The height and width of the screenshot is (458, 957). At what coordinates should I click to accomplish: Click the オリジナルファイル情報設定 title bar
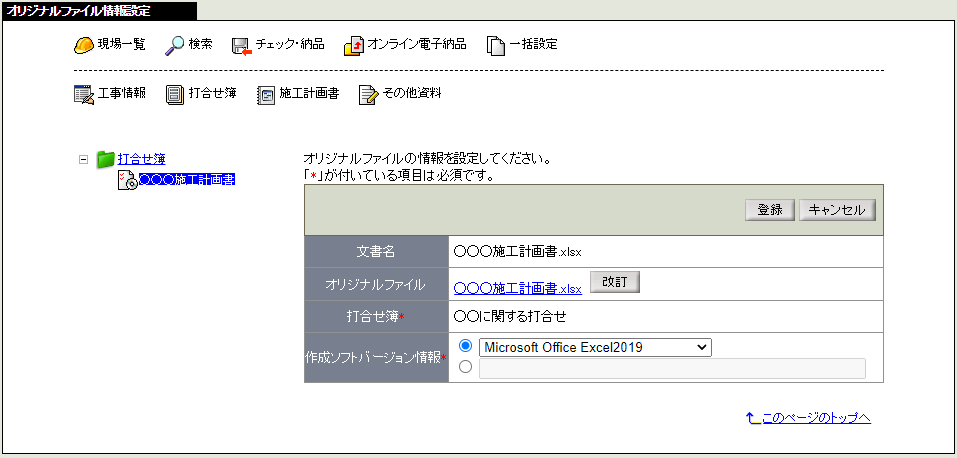coord(99,10)
